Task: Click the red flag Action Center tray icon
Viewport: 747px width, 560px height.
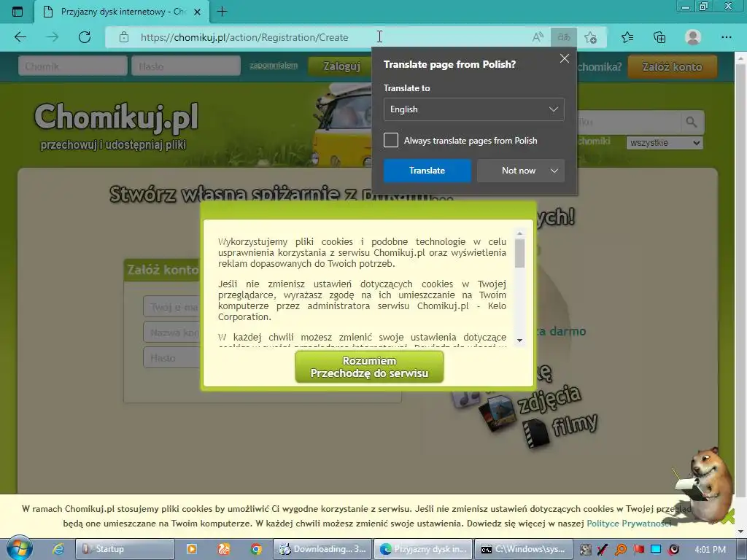Action: pos(638,549)
